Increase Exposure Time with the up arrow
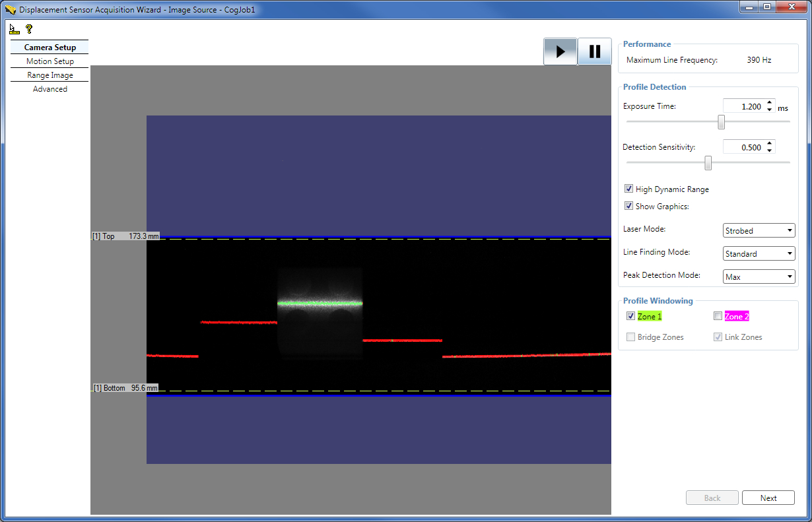 pyautogui.click(x=770, y=103)
